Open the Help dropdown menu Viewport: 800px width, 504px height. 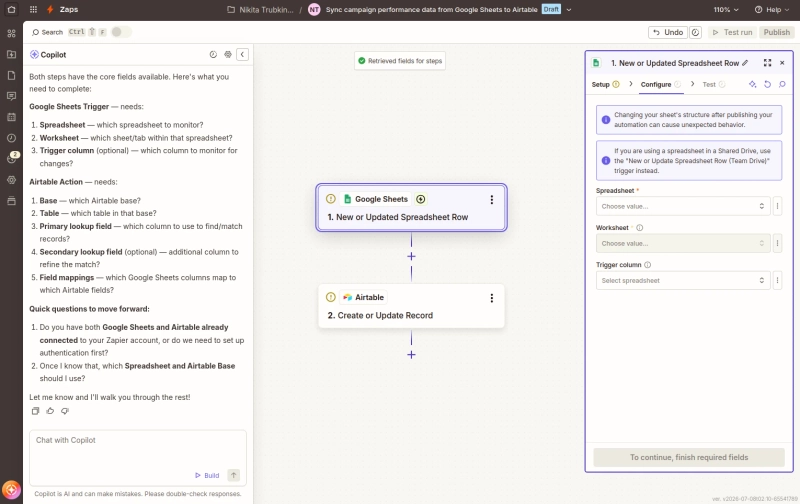coord(770,9)
